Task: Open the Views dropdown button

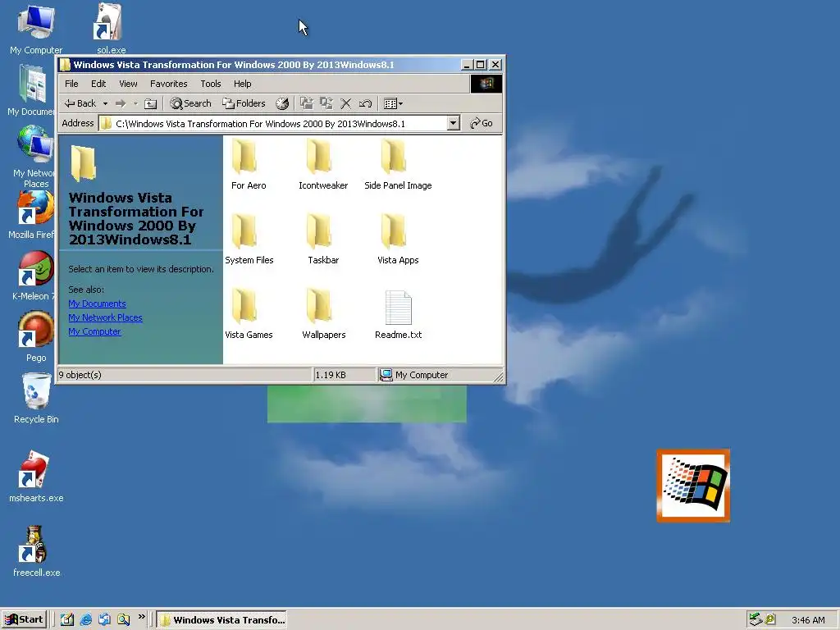Action: tap(393, 103)
